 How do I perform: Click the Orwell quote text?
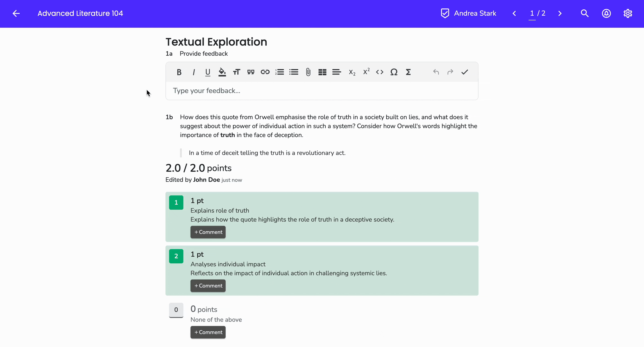pyautogui.click(x=267, y=153)
